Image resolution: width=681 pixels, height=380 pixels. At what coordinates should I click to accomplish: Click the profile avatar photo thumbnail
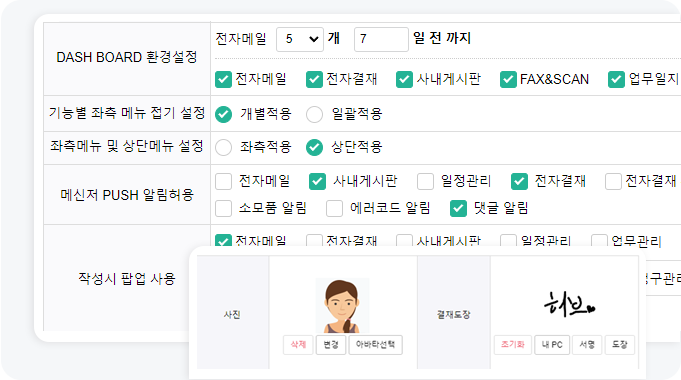(x=342, y=306)
